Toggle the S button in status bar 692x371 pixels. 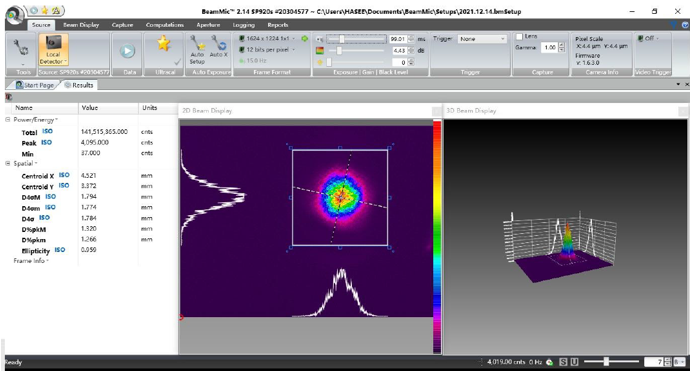tap(563, 362)
